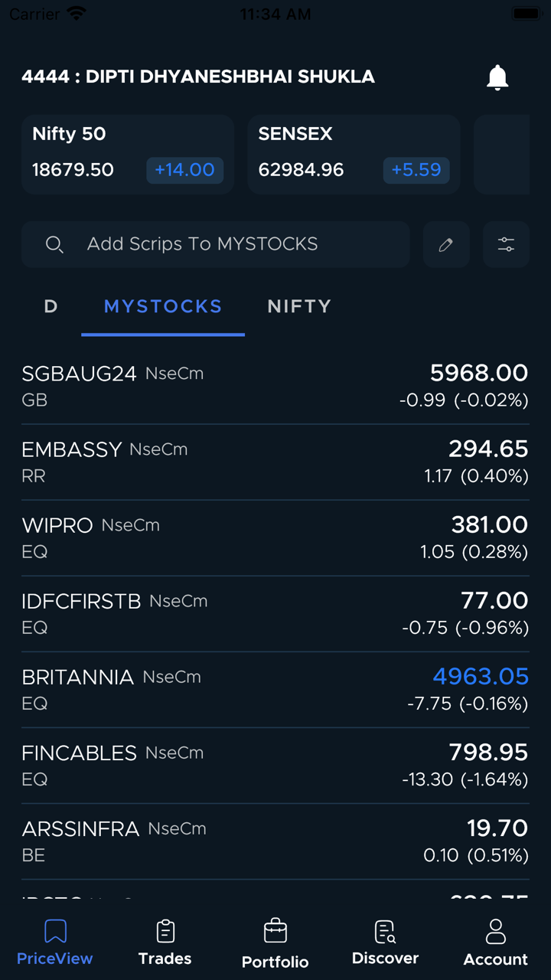Select the MYSTOCKS watchlist tab
The width and height of the screenshot is (551, 980).
163,306
